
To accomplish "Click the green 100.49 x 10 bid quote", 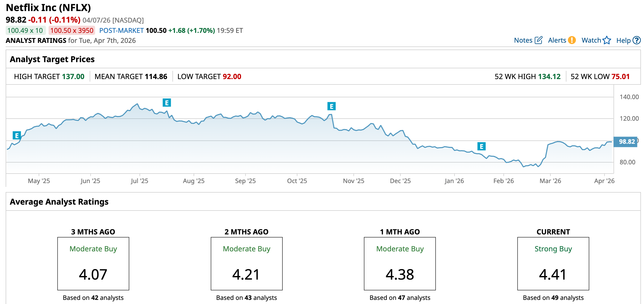I will point(25,31).
